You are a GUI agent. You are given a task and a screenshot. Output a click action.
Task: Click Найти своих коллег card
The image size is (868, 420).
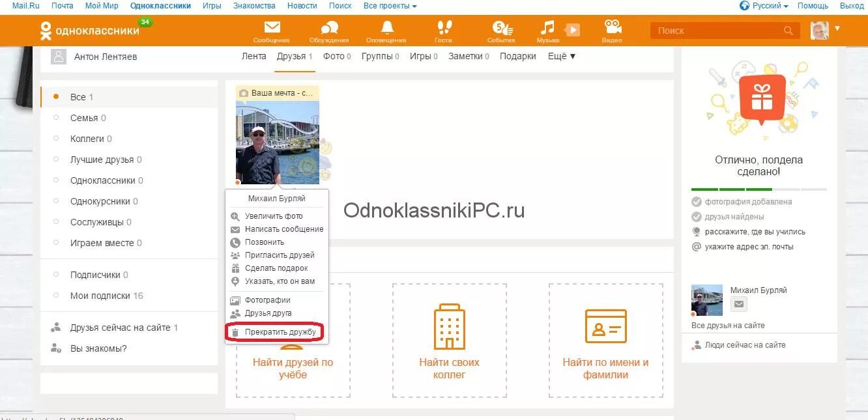click(x=450, y=341)
